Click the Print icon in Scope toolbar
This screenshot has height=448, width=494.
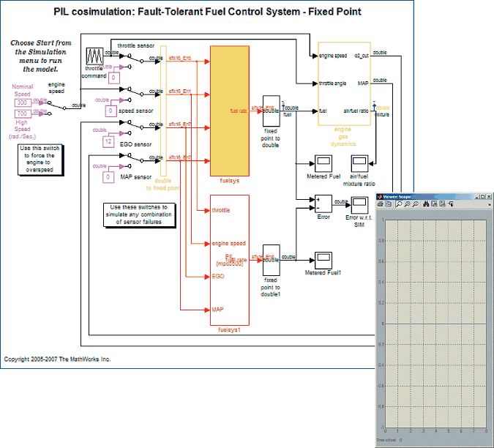pos(381,204)
